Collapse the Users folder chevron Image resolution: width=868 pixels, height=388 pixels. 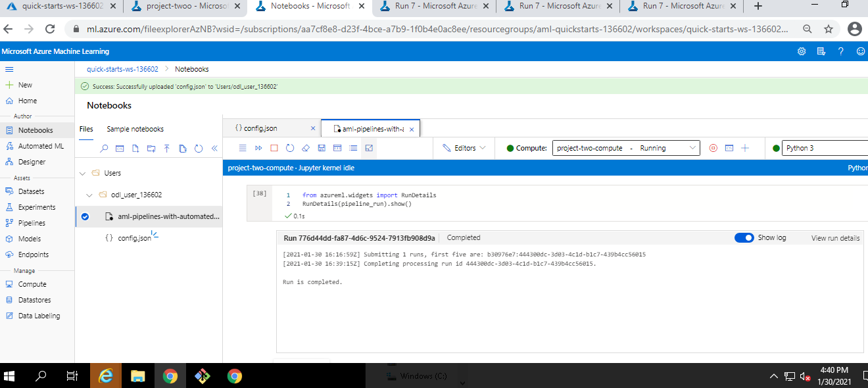[x=83, y=174]
